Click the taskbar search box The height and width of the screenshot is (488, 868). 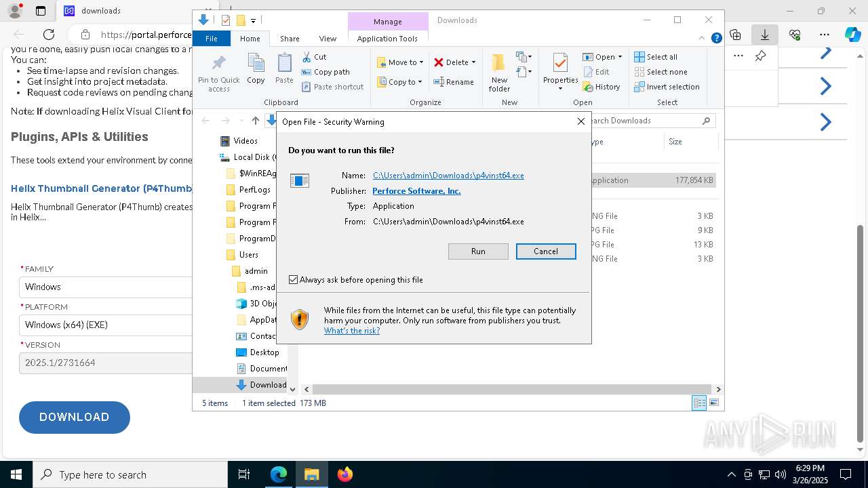(130, 474)
